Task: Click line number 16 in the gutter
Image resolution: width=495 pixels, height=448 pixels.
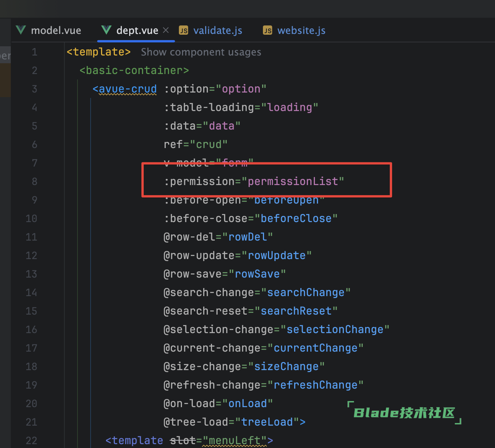Action: 31,330
